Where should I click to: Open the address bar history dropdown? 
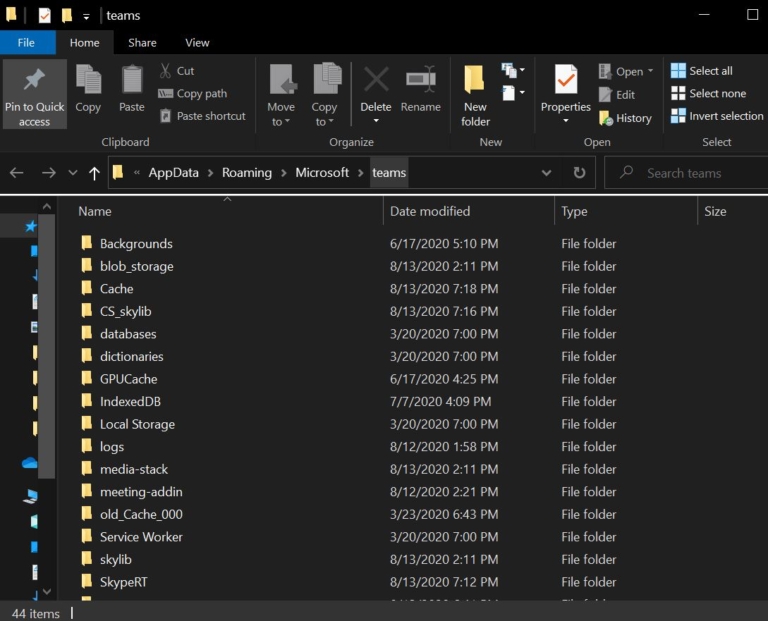[546, 173]
